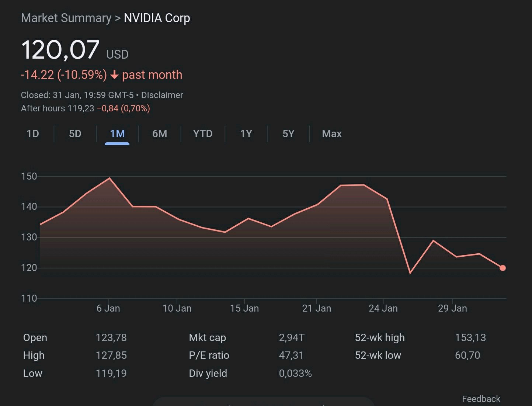Click the Mkt cap label
The width and height of the screenshot is (532, 406).
click(208, 338)
